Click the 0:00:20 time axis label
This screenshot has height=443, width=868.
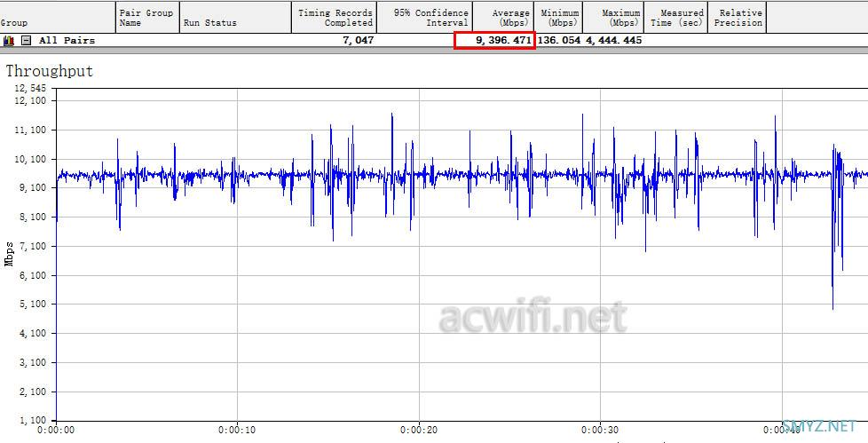pos(419,430)
